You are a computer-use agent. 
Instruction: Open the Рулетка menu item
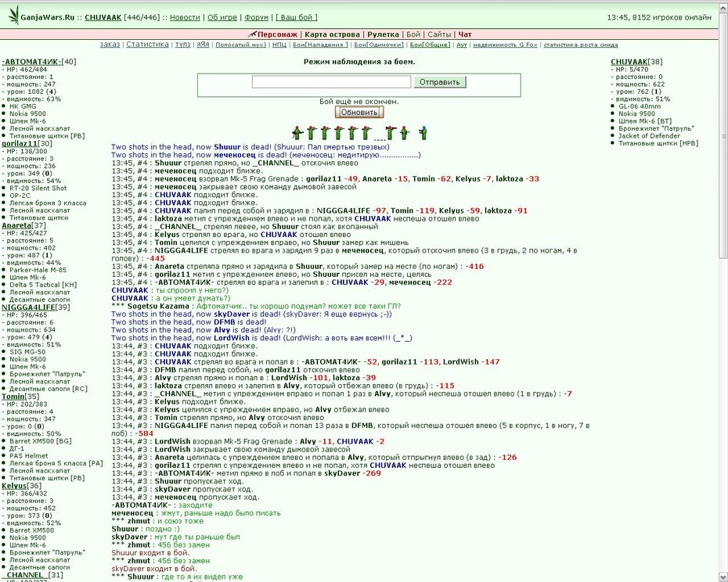pyautogui.click(x=383, y=34)
